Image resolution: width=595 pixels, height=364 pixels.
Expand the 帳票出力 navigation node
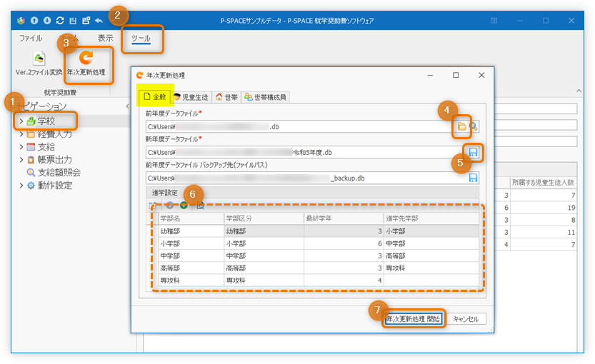click(21, 160)
